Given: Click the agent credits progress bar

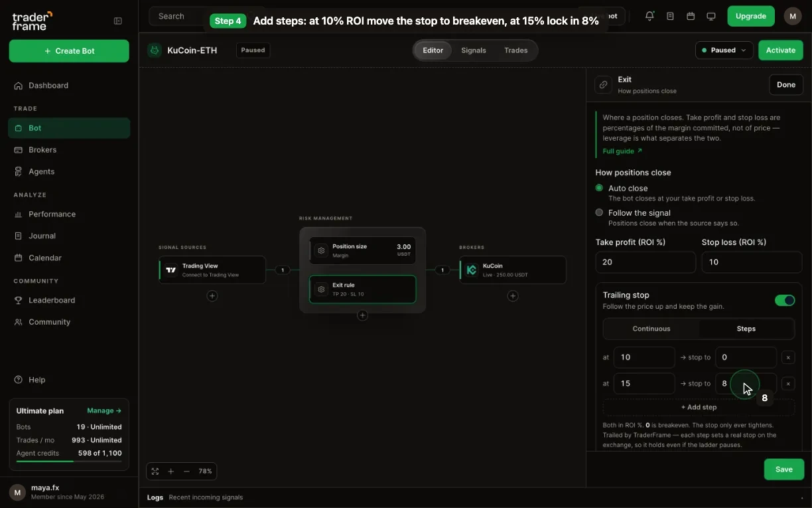Looking at the screenshot, I should pos(69,461).
